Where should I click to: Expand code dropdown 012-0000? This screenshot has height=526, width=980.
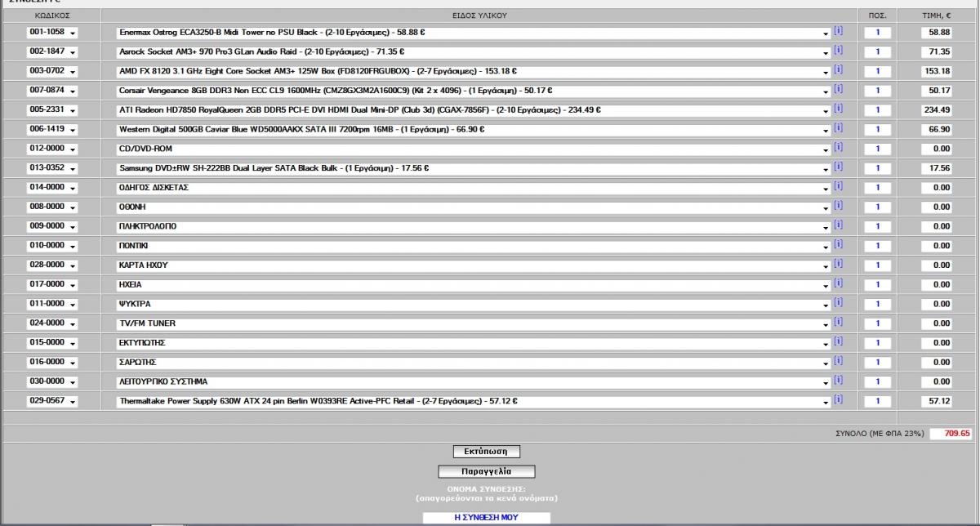(52, 149)
